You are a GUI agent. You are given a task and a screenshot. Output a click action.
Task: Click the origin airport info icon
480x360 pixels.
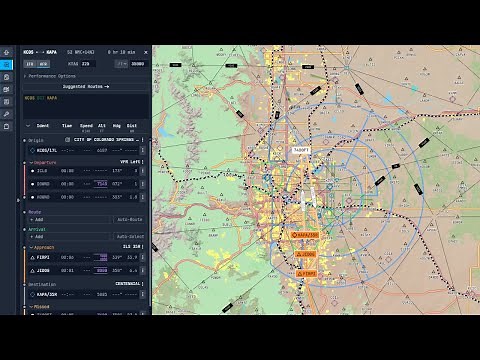68,140
